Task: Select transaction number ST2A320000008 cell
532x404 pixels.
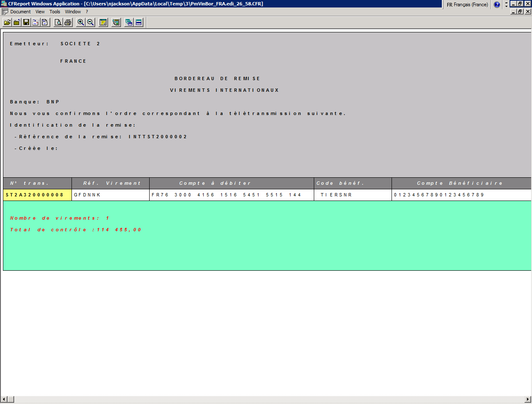Action: point(37,195)
